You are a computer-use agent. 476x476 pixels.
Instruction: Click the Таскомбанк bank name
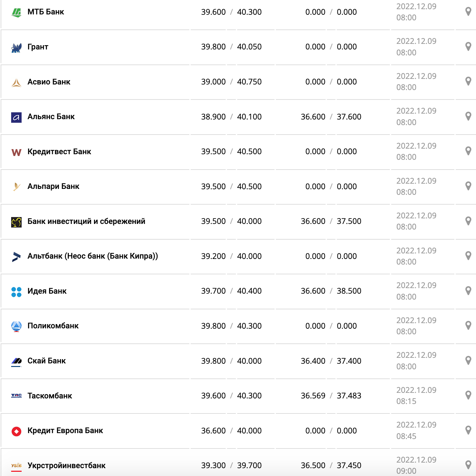pyautogui.click(x=50, y=396)
